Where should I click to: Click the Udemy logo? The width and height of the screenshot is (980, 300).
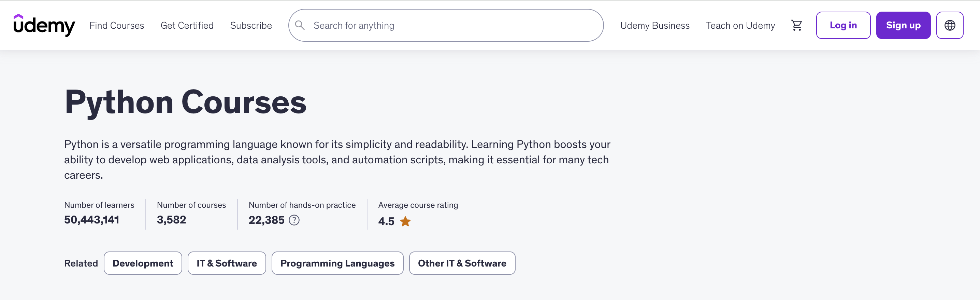coord(44,25)
